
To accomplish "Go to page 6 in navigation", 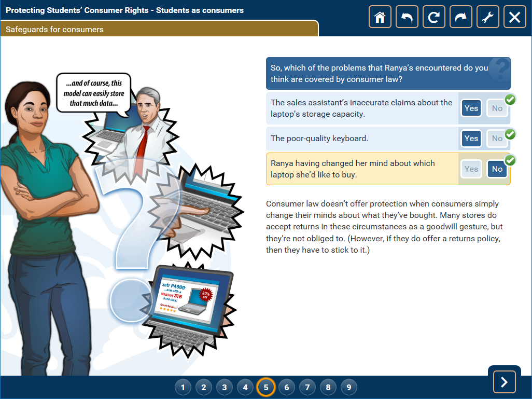I will pyautogui.click(x=286, y=387).
